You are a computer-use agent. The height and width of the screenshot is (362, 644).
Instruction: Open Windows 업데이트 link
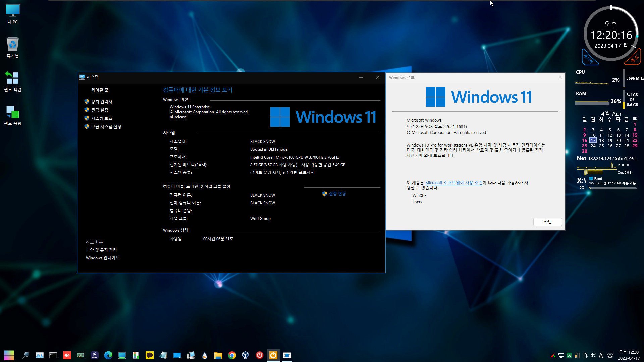(x=103, y=258)
